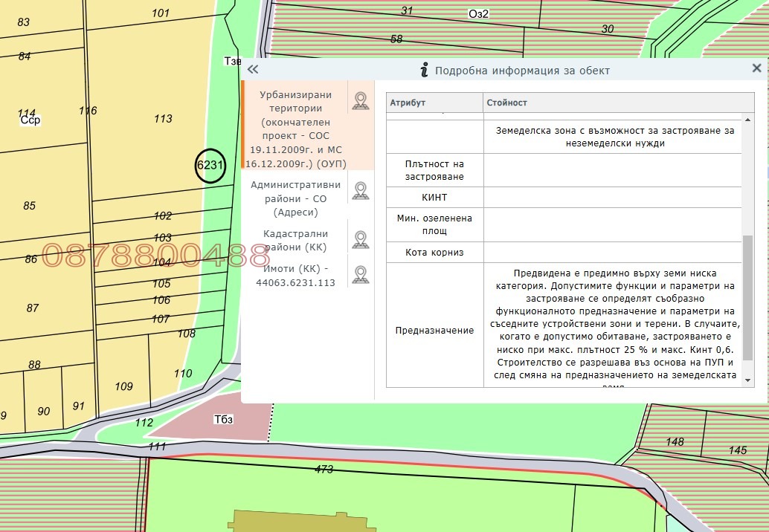This screenshot has height=532, width=769.
Task: Select Урбанизирани територии (ОУП) tab
Action: tap(296, 129)
